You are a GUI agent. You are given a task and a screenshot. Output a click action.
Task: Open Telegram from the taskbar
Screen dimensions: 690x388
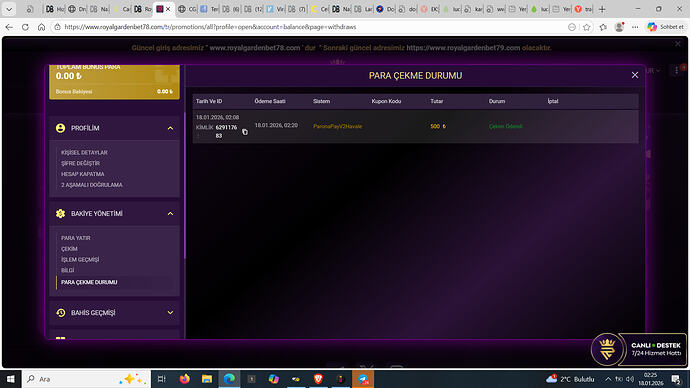363,379
